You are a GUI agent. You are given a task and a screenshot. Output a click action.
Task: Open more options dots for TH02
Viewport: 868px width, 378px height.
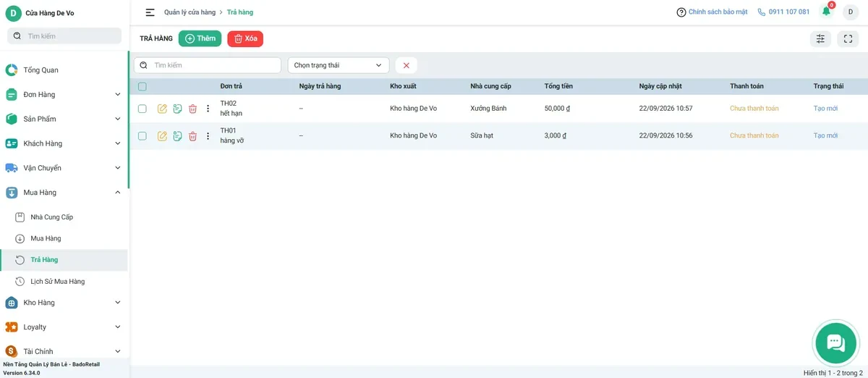click(208, 109)
